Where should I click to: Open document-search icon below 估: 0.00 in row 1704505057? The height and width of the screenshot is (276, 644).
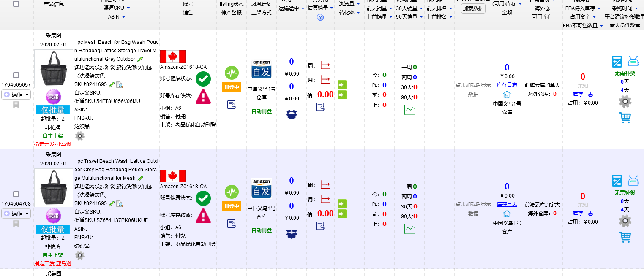tap(320, 107)
